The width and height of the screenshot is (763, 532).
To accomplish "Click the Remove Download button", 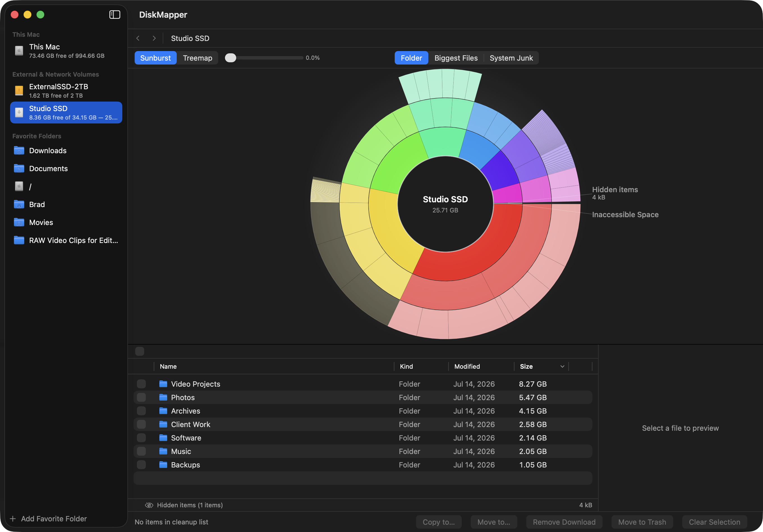I will [x=564, y=522].
